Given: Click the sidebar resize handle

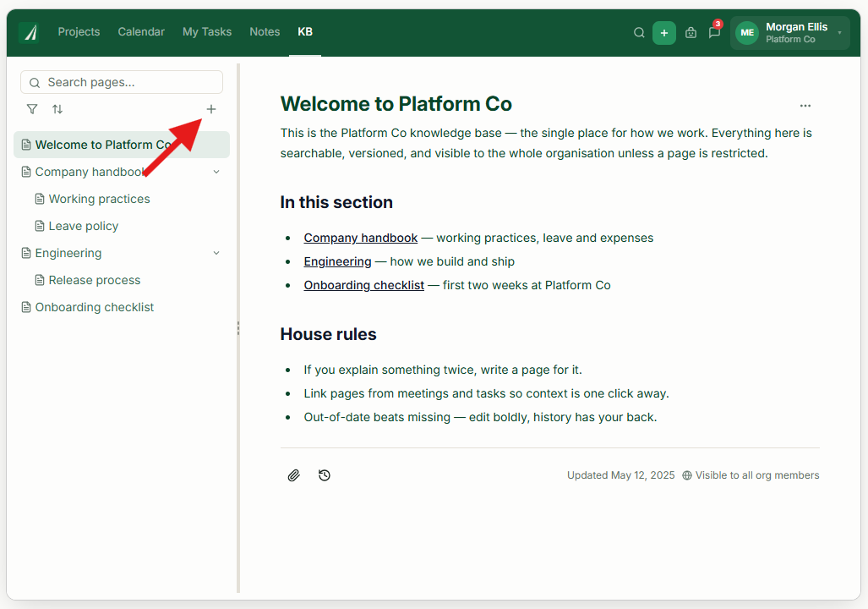Looking at the screenshot, I should click(238, 328).
